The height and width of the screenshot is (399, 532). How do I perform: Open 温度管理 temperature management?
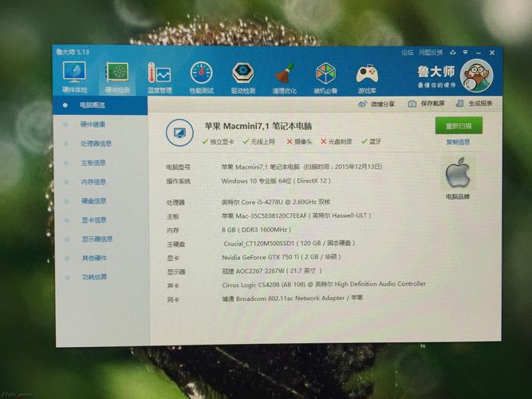pos(160,78)
